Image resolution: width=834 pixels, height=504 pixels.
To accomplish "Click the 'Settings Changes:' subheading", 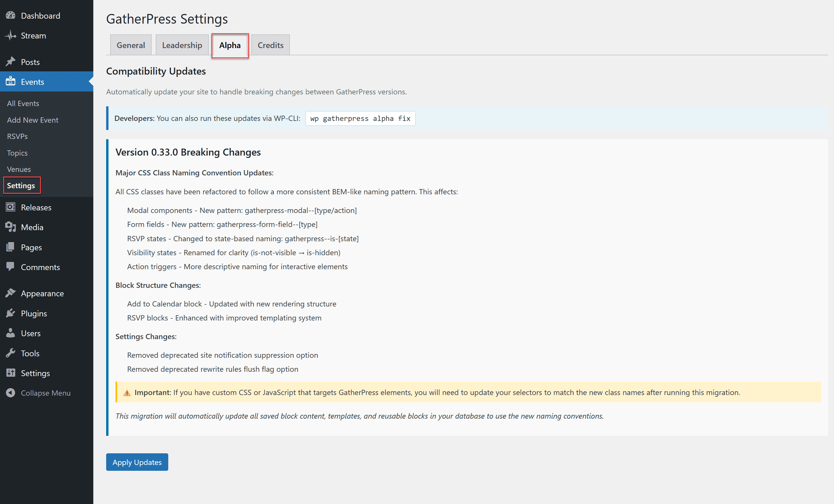I will coord(146,336).
